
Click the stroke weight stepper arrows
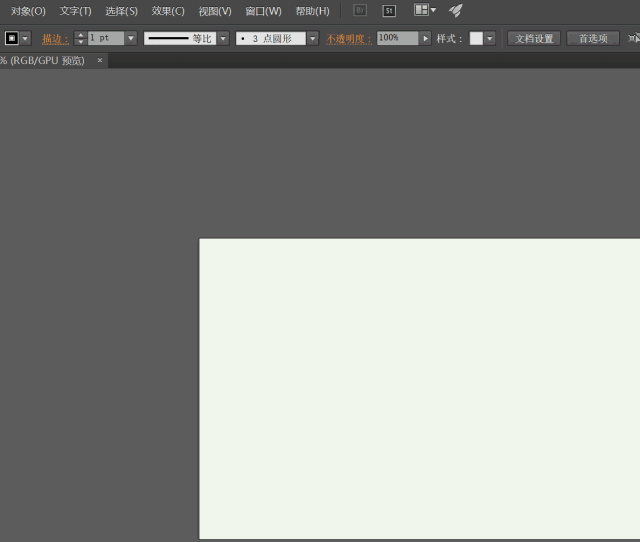tap(80, 38)
